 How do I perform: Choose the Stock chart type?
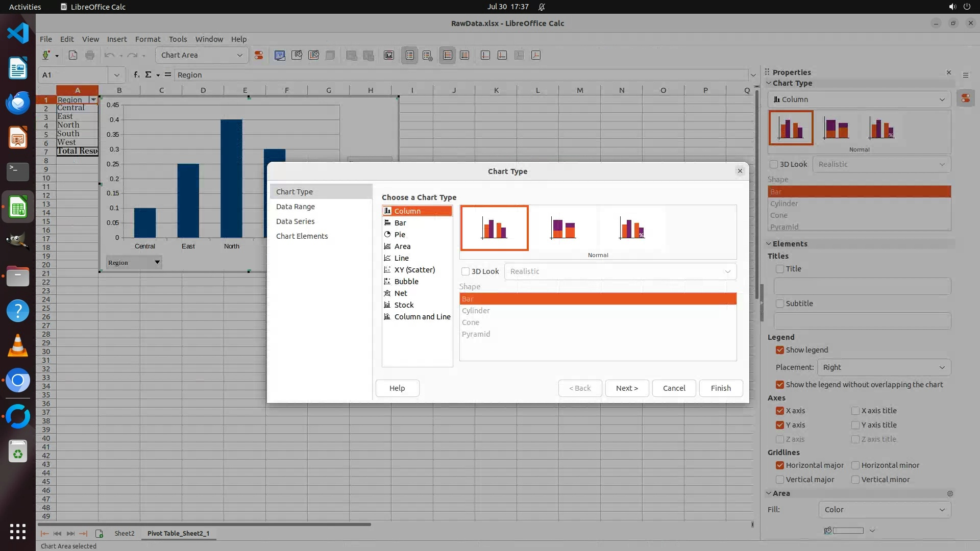coord(404,305)
